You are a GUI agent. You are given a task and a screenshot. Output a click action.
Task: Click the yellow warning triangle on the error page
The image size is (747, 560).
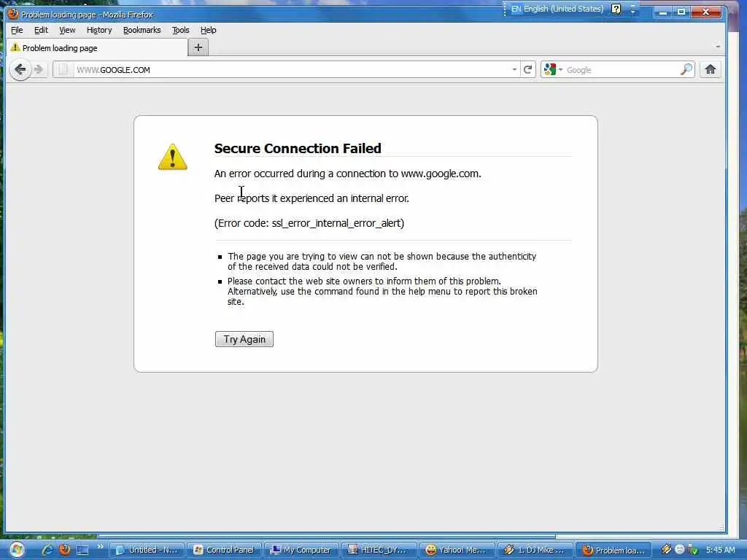tap(172, 157)
